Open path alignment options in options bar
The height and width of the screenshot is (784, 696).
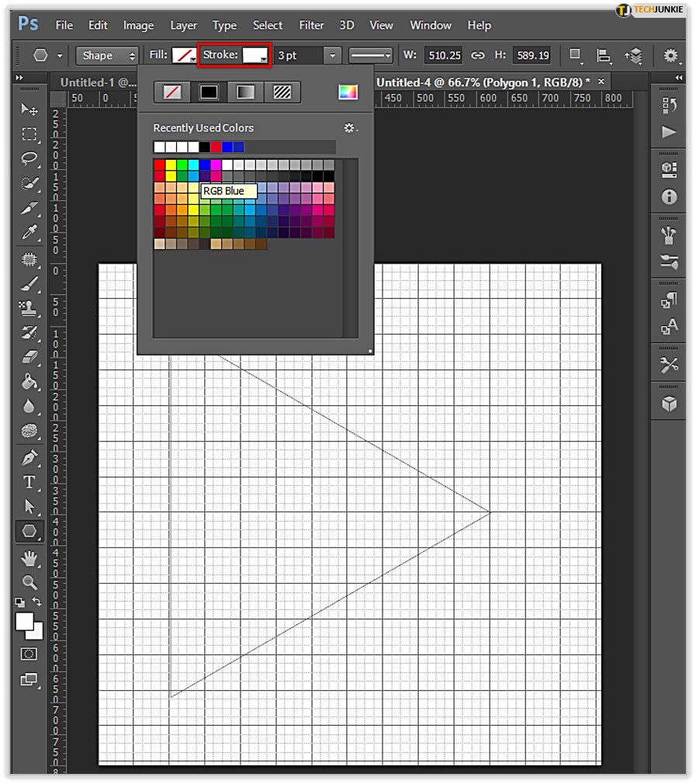604,55
